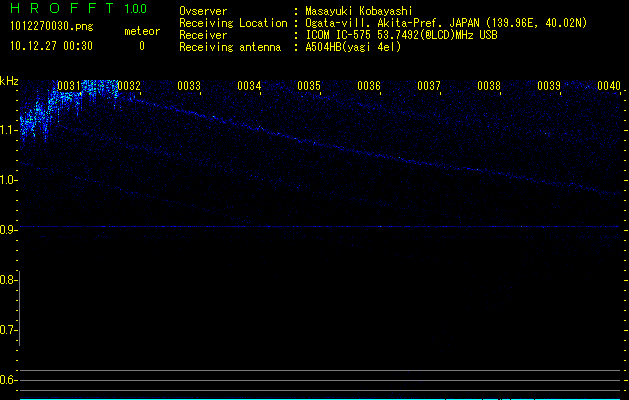Viewport: 629px width, 400px height.
Task: Click the HROFFT 1.0.0 title text
Action: click(78, 8)
